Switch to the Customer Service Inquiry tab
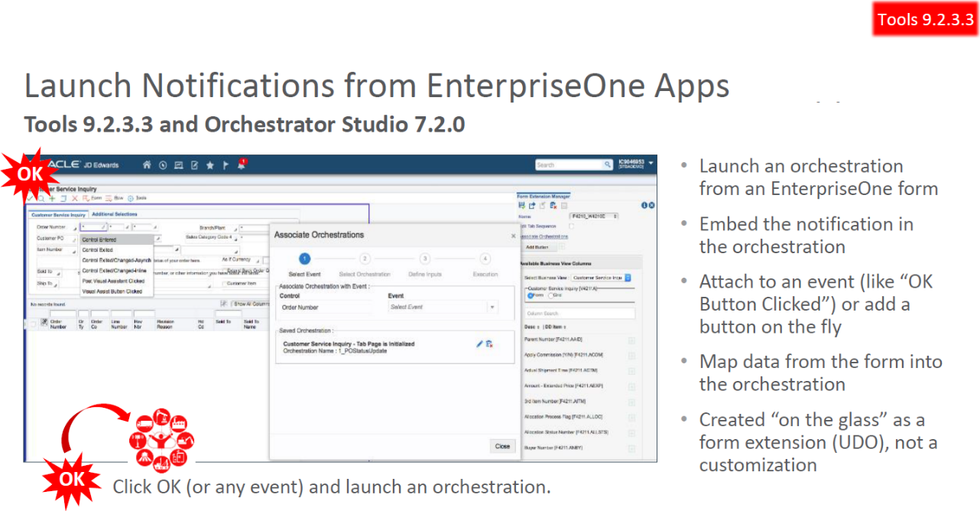980x511 pixels. (x=58, y=215)
